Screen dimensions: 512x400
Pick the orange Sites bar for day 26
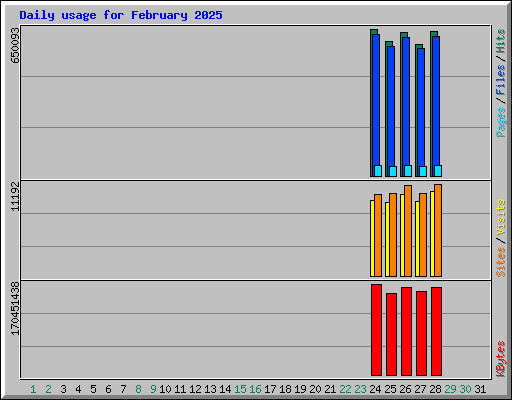point(408,231)
